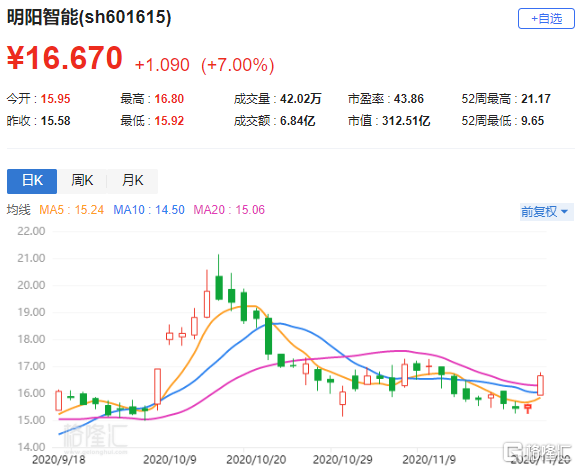Click the 19.00 price axis label
This screenshot has width=578, height=469.
coord(31,312)
